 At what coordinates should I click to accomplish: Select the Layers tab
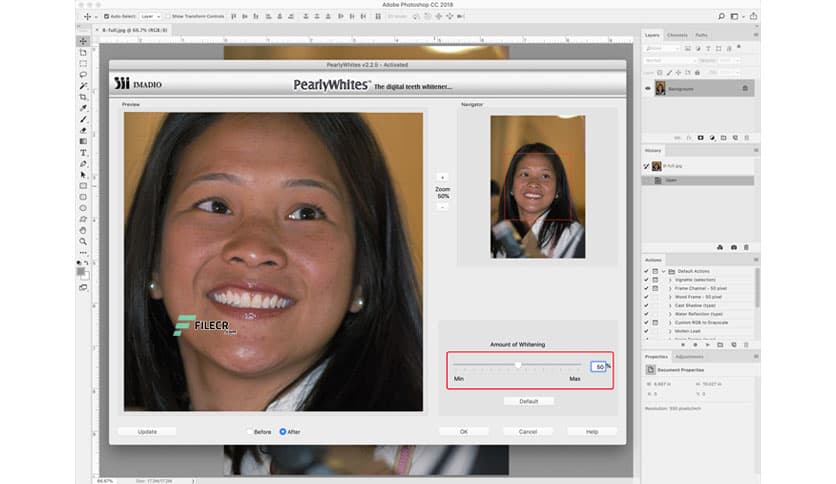point(652,35)
